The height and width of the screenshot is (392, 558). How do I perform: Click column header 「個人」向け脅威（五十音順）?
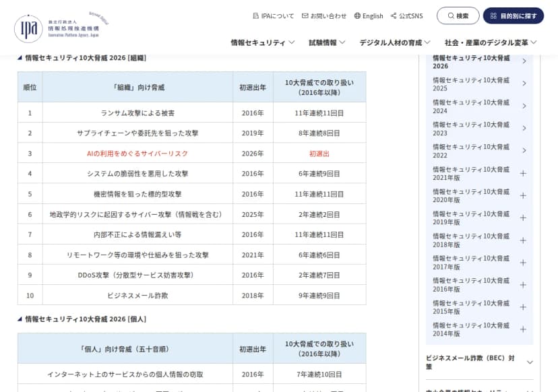(x=125, y=349)
